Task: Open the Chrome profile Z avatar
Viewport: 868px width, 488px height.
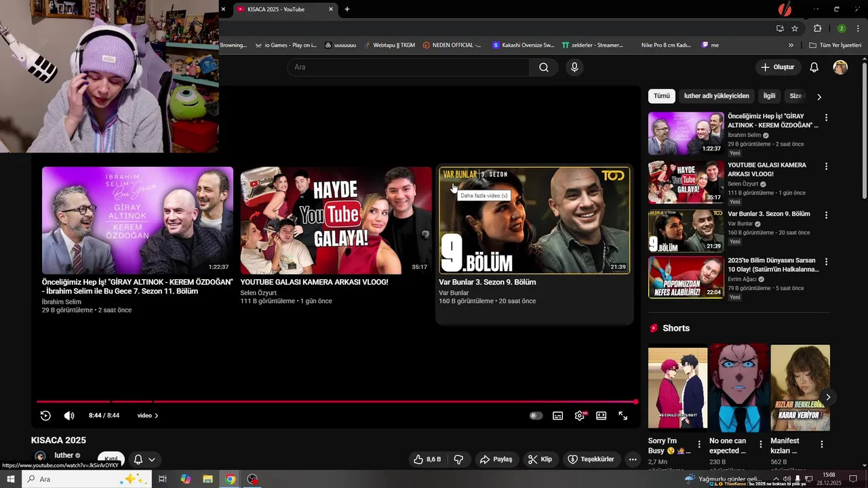Action: [841, 28]
